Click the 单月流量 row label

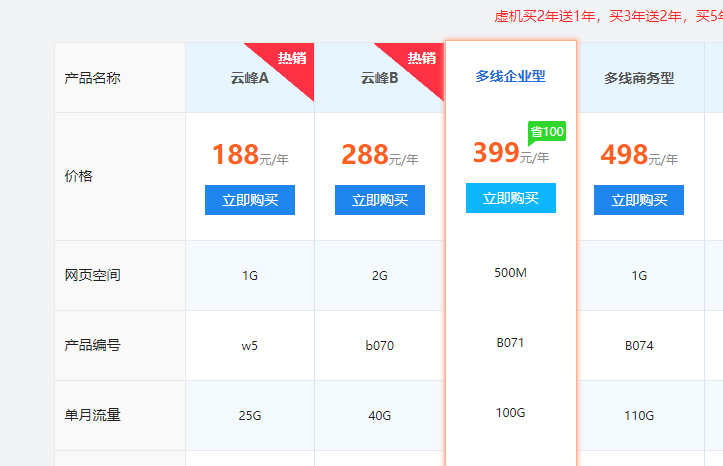pos(93,415)
